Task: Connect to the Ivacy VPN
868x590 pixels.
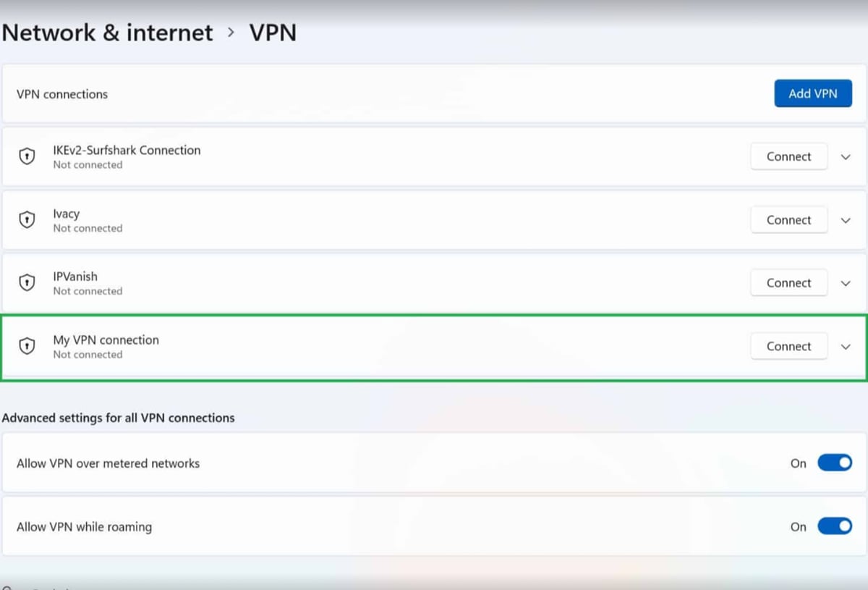Action: [788, 219]
